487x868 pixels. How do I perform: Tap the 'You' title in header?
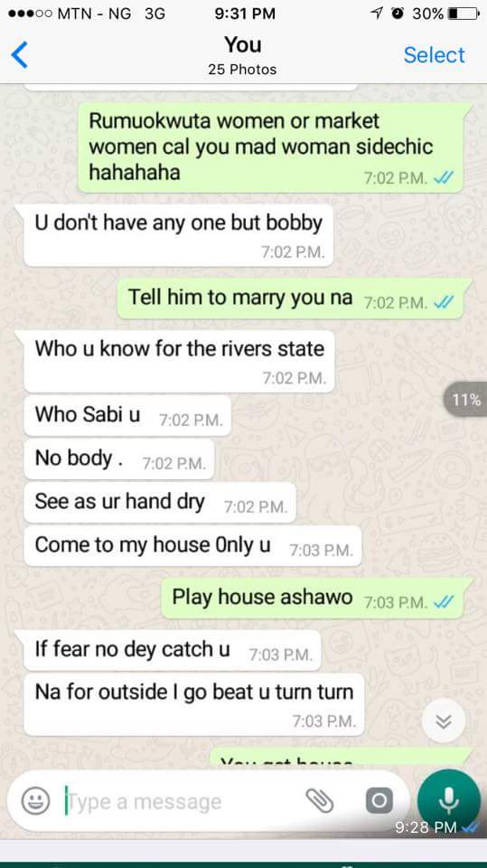(x=242, y=45)
